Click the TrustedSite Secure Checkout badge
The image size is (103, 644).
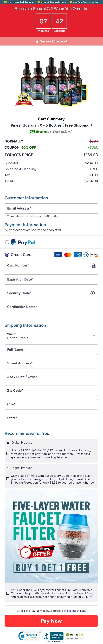pos(75,636)
